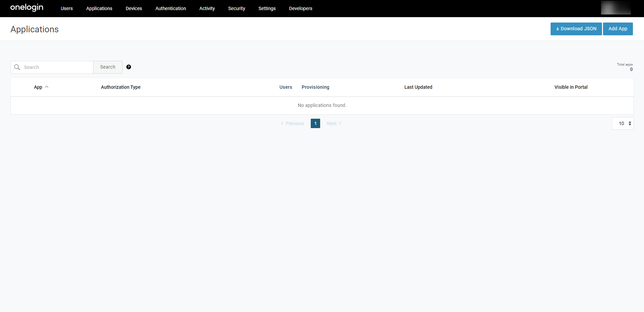Open the Settings menu
The height and width of the screenshot is (312, 644).
click(x=267, y=8)
